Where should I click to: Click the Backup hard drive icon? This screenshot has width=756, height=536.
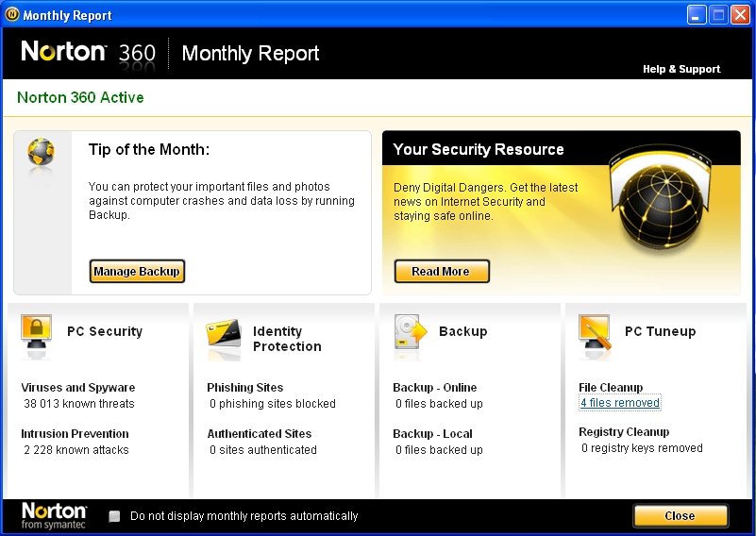click(x=411, y=332)
